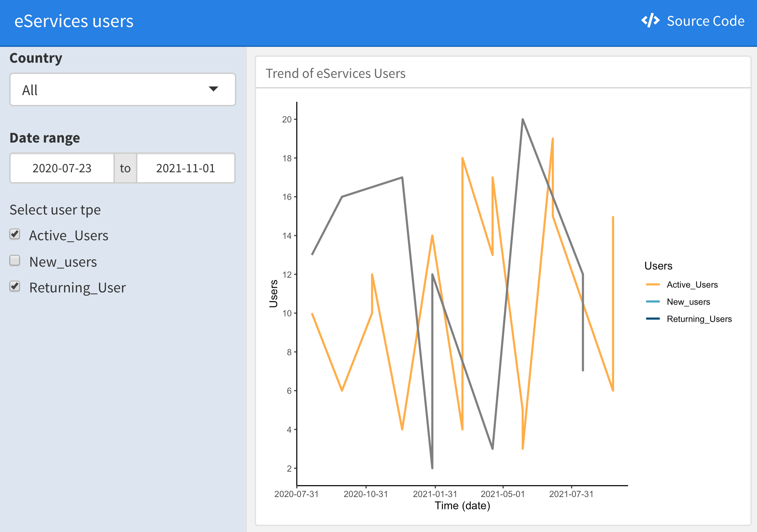Click the Country dropdown arrow

tap(214, 89)
